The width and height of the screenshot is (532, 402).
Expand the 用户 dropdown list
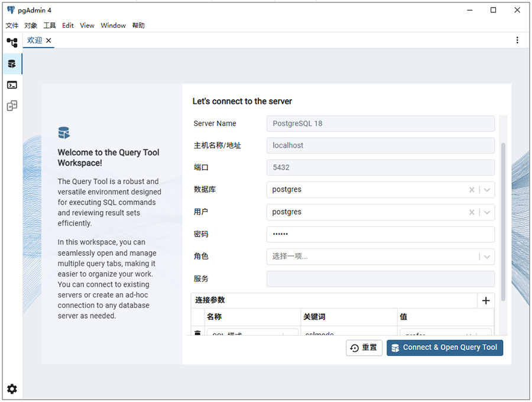487,212
